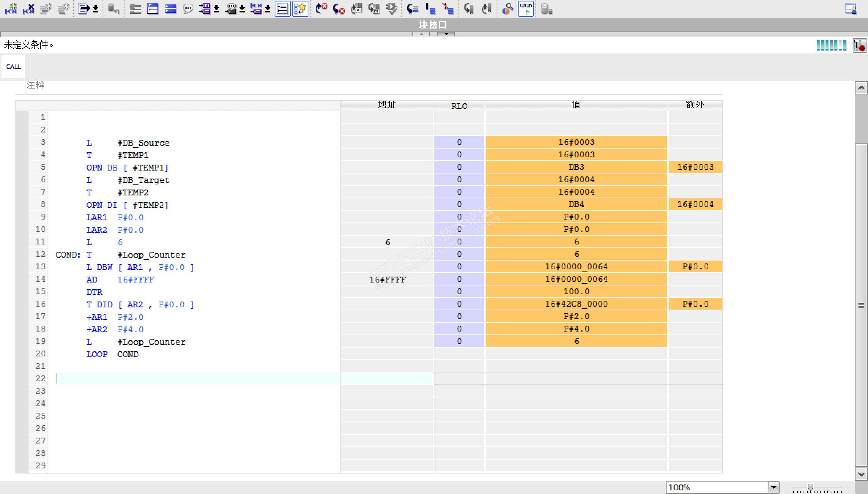Viewport: 868px width, 494px height.
Task: Click the CALL instruction favorite
Action: click(14, 67)
